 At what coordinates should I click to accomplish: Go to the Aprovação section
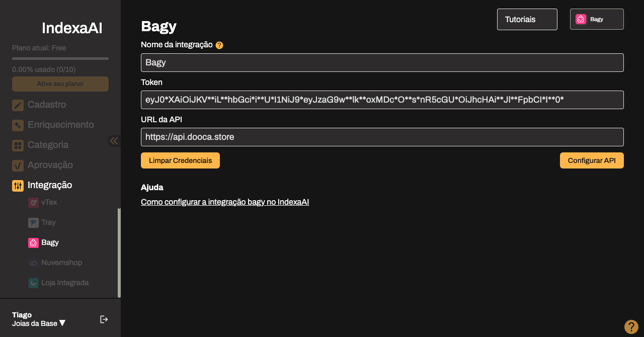pyautogui.click(x=43, y=165)
